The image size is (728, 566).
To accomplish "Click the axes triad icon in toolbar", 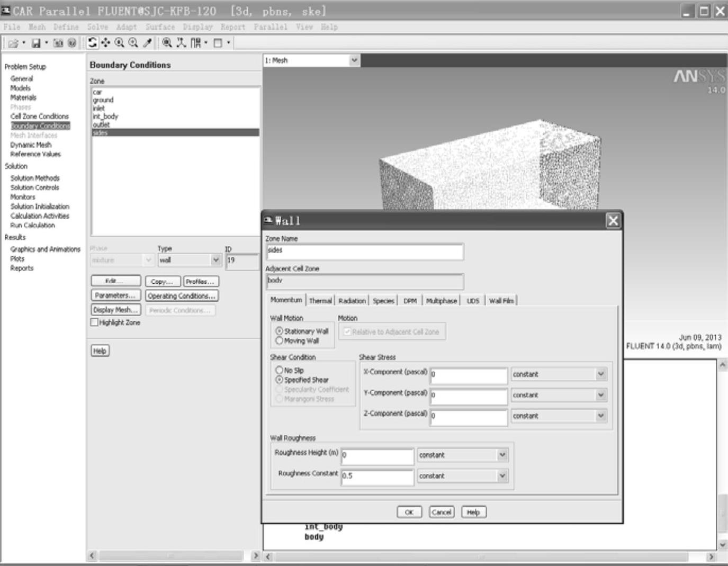I will coord(181,43).
